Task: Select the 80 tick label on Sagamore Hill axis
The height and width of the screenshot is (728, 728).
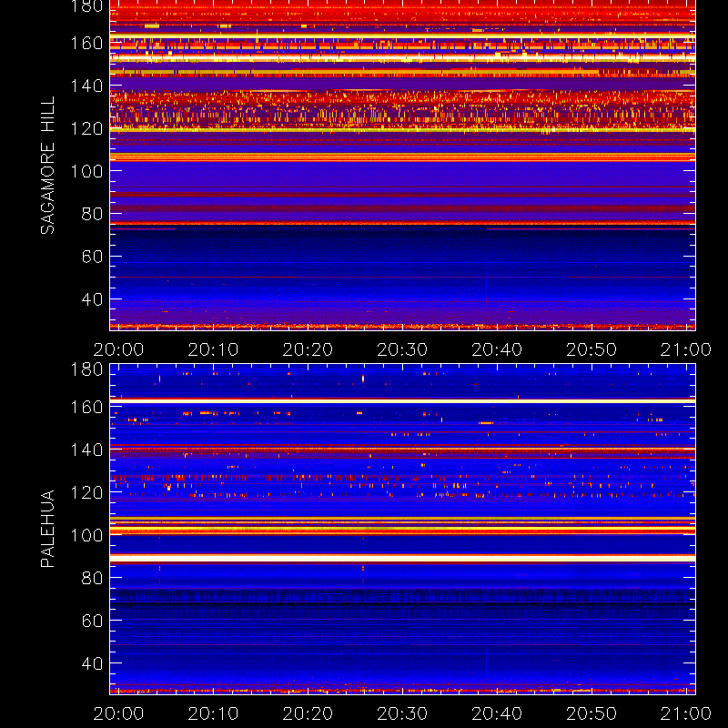Action: [x=92, y=214]
